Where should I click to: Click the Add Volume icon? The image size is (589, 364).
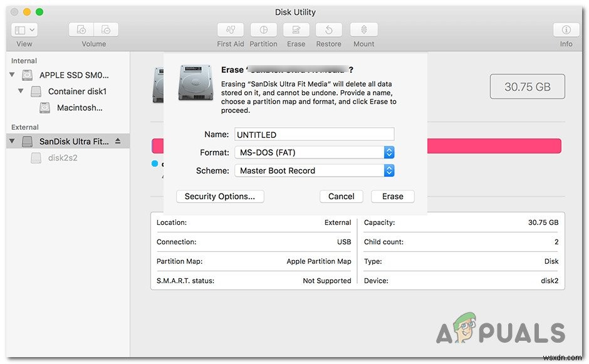(x=81, y=29)
